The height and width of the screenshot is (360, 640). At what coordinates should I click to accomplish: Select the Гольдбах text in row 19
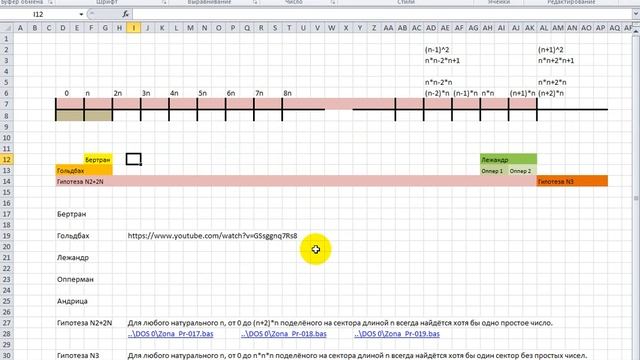click(x=73, y=236)
